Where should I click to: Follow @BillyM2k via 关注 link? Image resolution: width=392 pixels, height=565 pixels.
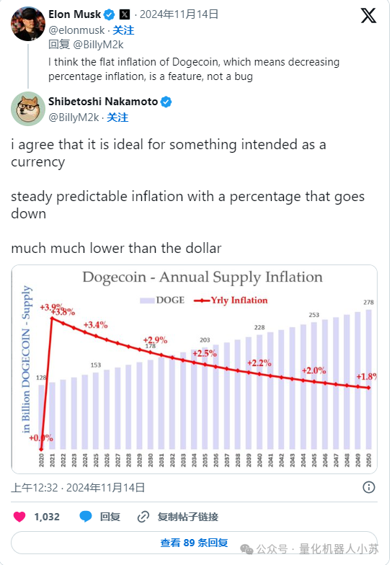point(117,117)
